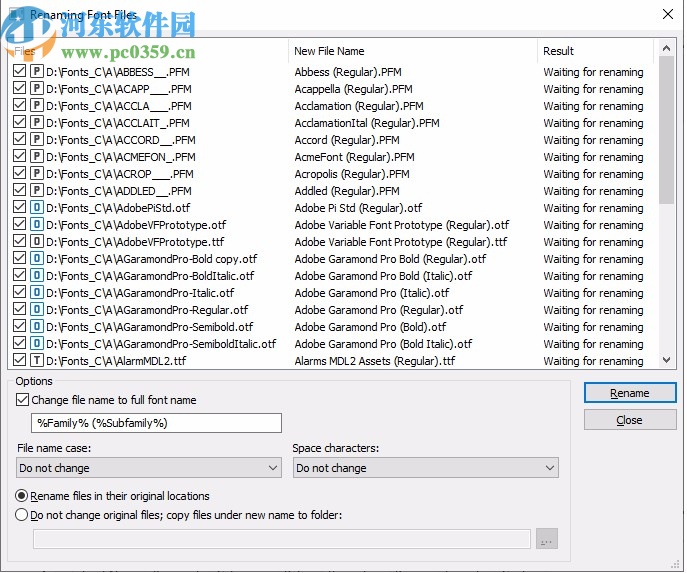The height and width of the screenshot is (573, 687).
Task: Click Waiting for renaming in Addled row
Action: click(593, 191)
